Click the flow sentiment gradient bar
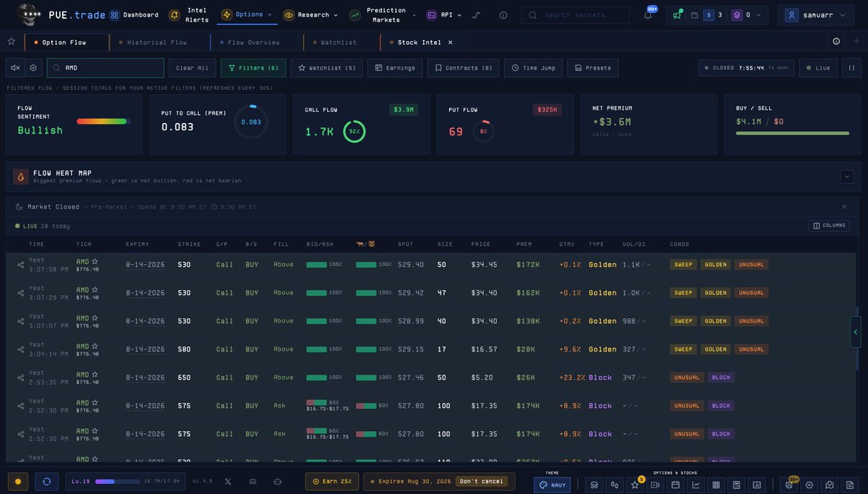This screenshot has width=868, height=494. pos(103,122)
